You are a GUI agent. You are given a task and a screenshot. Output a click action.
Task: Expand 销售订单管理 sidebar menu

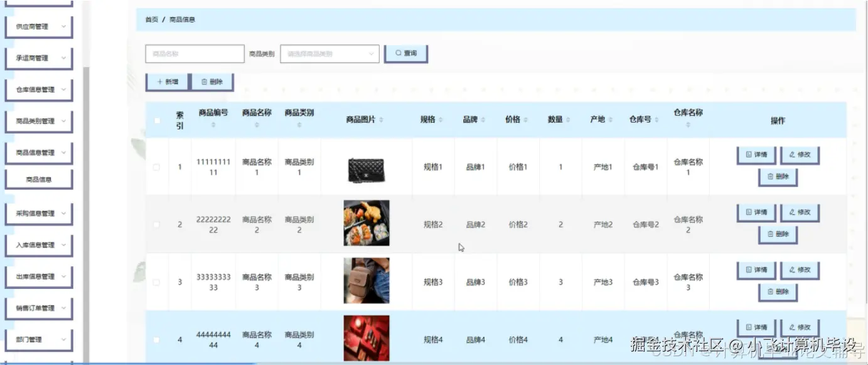click(x=38, y=308)
